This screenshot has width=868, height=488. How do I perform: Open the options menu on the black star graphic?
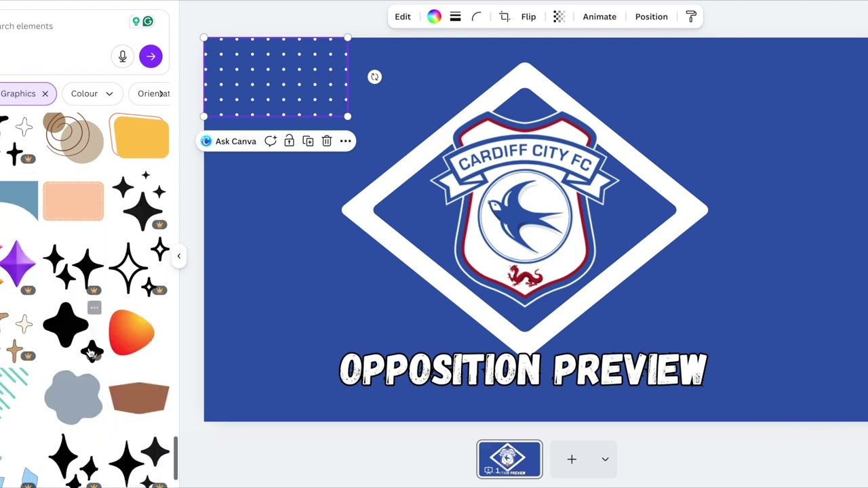click(x=94, y=308)
